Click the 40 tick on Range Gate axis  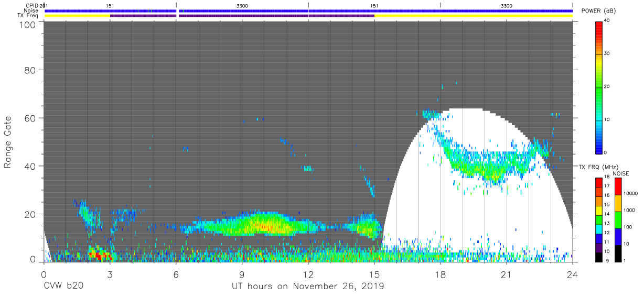tap(31, 166)
